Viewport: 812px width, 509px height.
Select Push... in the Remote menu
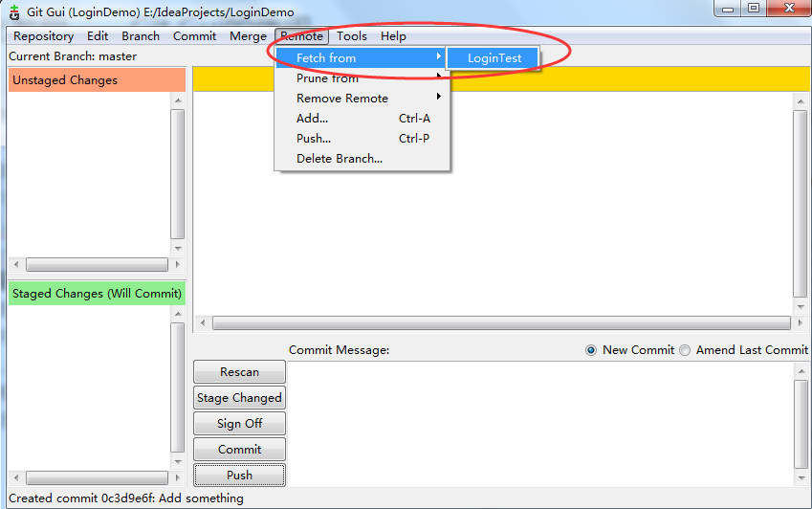314,139
